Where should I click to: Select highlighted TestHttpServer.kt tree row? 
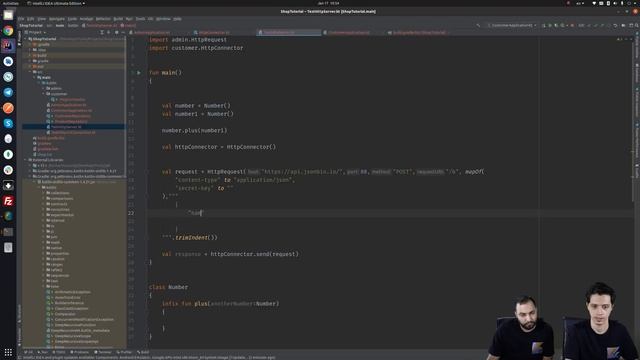click(x=73, y=127)
